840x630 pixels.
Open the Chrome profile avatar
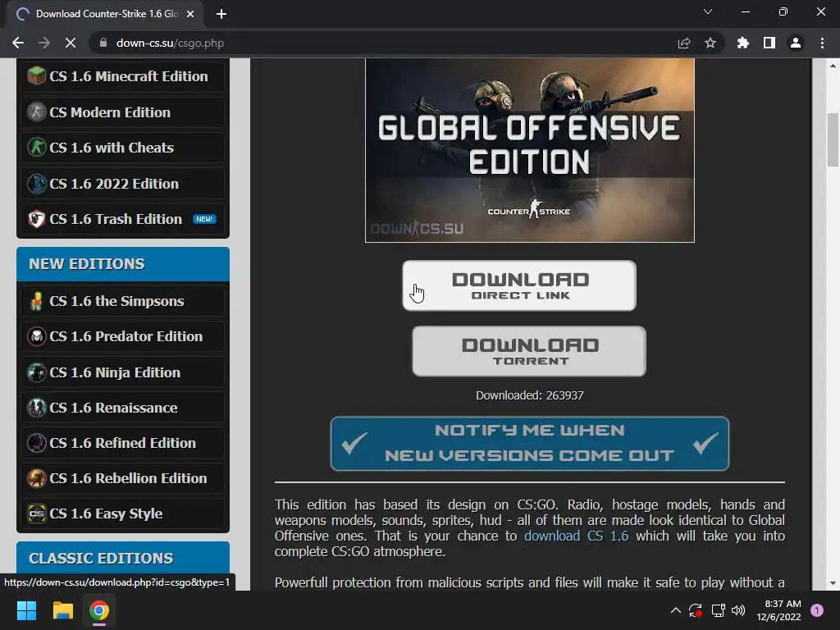click(x=796, y=43)
